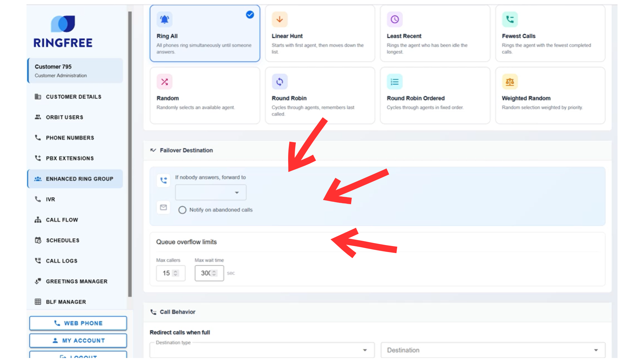Choose the Weighted Random scales icon
The width and height of the screenshot is (644, 362).
tap(509, 82)
